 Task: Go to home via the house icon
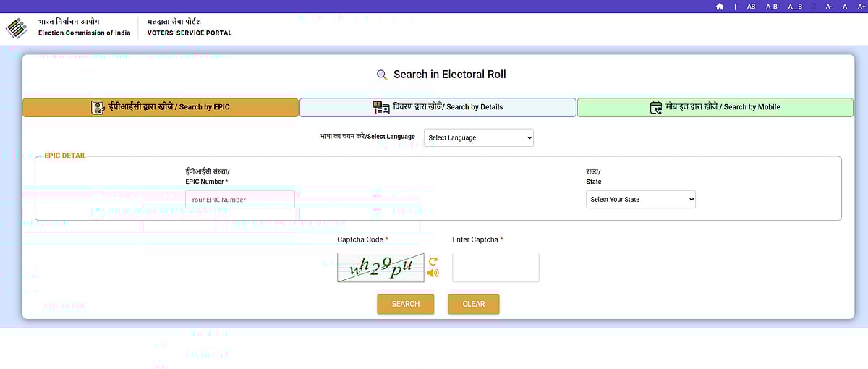(719, 7)
